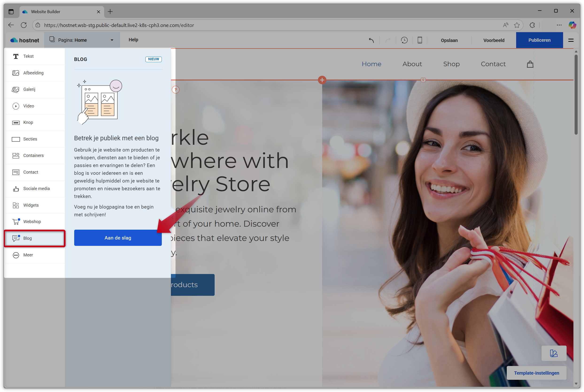
Task: Click the Publiceren button
Action: click(539, 40)
